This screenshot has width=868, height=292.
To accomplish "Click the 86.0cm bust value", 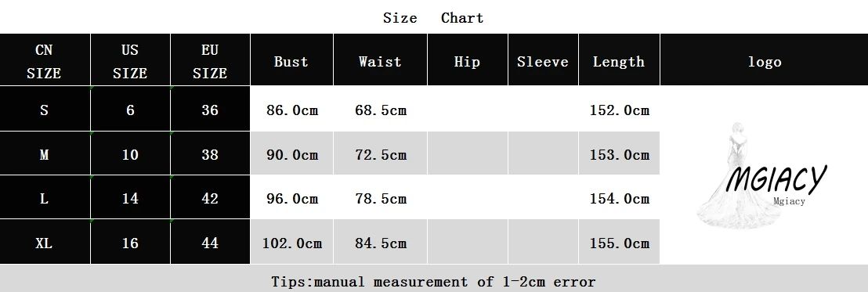I will (291, 110).
